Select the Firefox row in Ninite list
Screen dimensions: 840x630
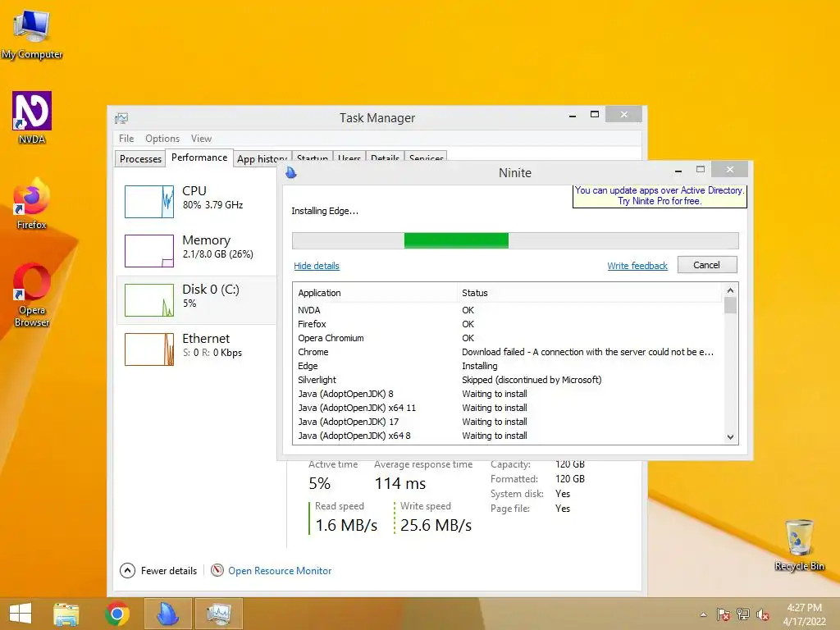click(x=508, y=324)
